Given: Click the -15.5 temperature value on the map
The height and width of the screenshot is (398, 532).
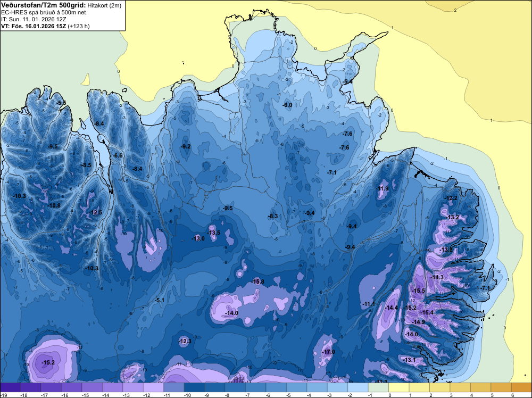Looking at the screenshot, I should coord(418,291).
